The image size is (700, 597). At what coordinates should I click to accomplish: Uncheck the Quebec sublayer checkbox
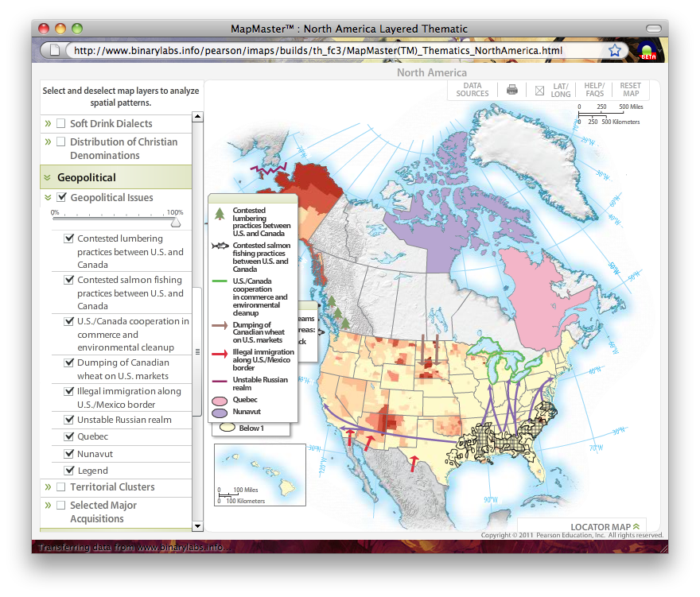tap(69, 436)
